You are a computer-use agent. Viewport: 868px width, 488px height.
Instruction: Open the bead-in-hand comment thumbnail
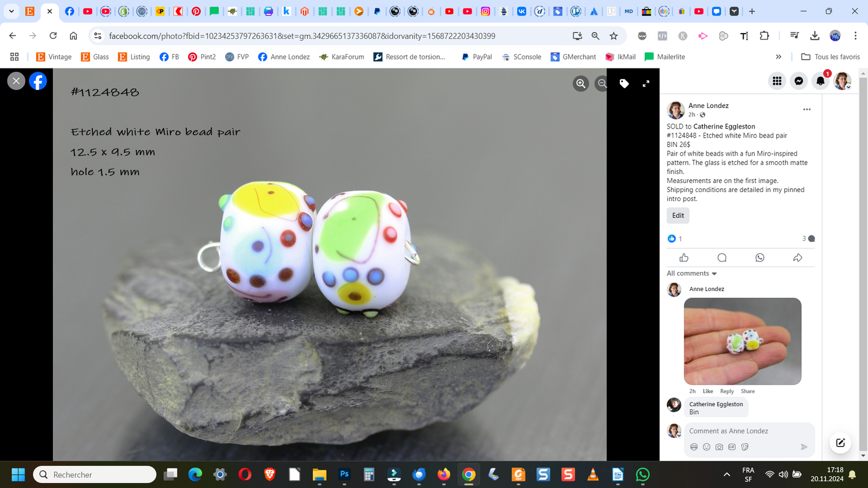point(742,341)
